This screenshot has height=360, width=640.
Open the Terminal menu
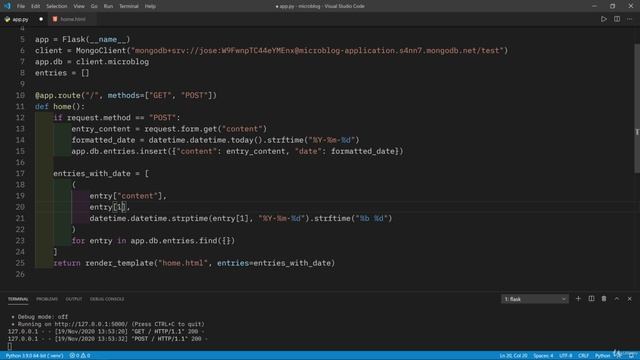[x=129, y=6]
